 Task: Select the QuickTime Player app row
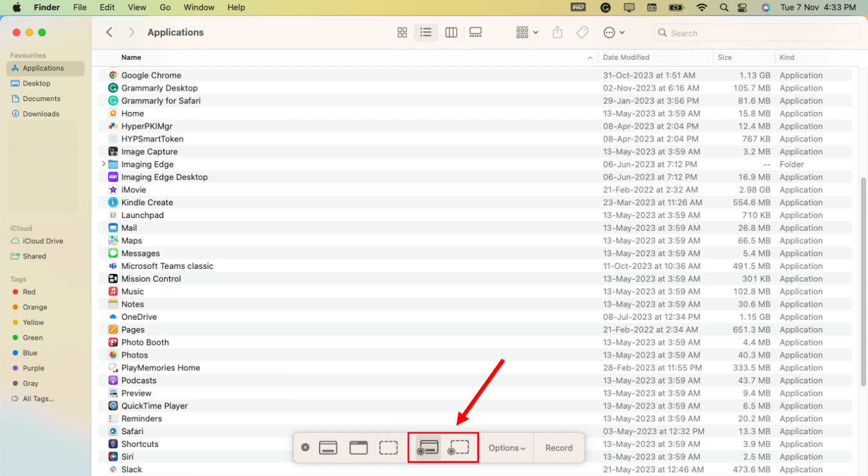coord(475,406)
